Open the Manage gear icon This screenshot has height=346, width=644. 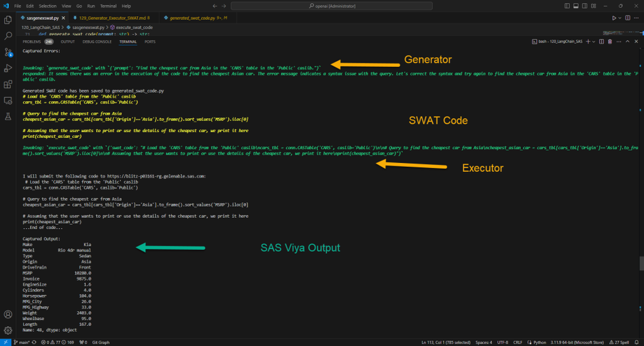(8, 331)
